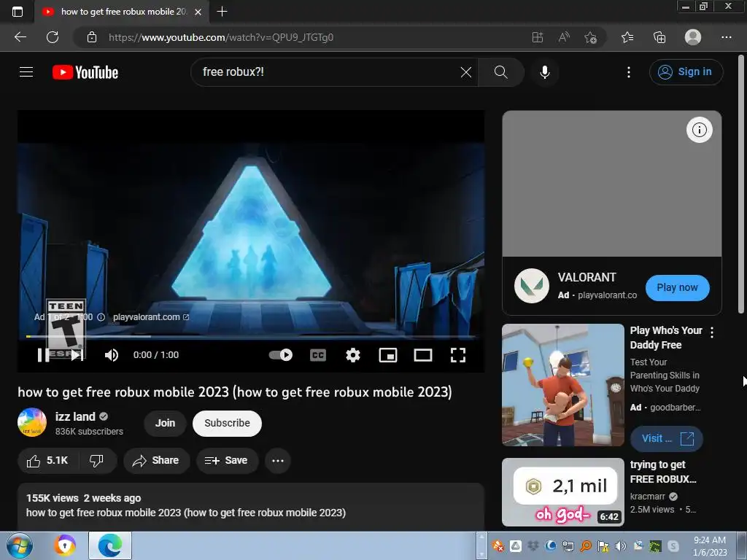Activate Read aloud in address bar
Viewport: 747px width, 560px height.
tap(564, 37)
